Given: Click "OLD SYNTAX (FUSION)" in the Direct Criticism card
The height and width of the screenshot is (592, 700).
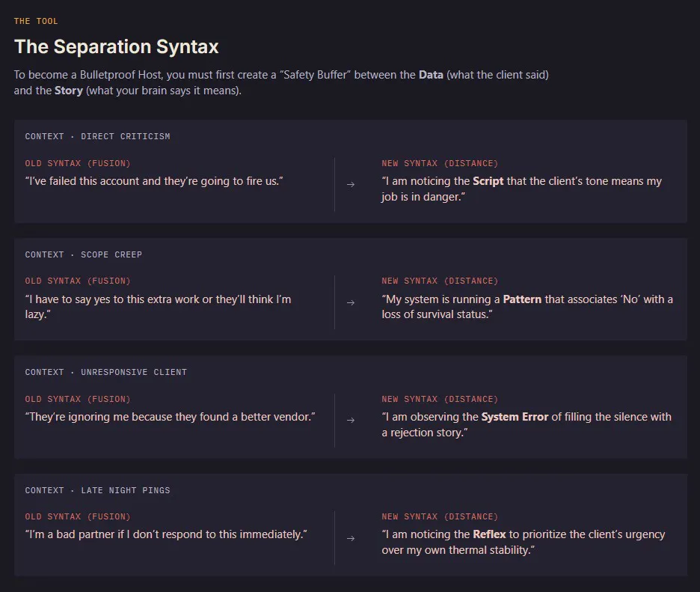Looking at the screenshot, I should [x=78, y=163].
